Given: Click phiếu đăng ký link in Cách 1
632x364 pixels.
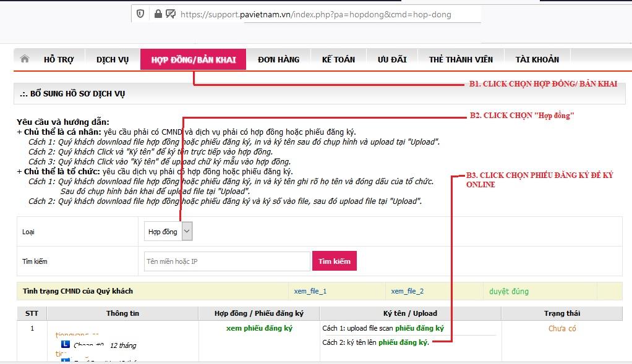Looking at the screenshot, I should point(419,328).
